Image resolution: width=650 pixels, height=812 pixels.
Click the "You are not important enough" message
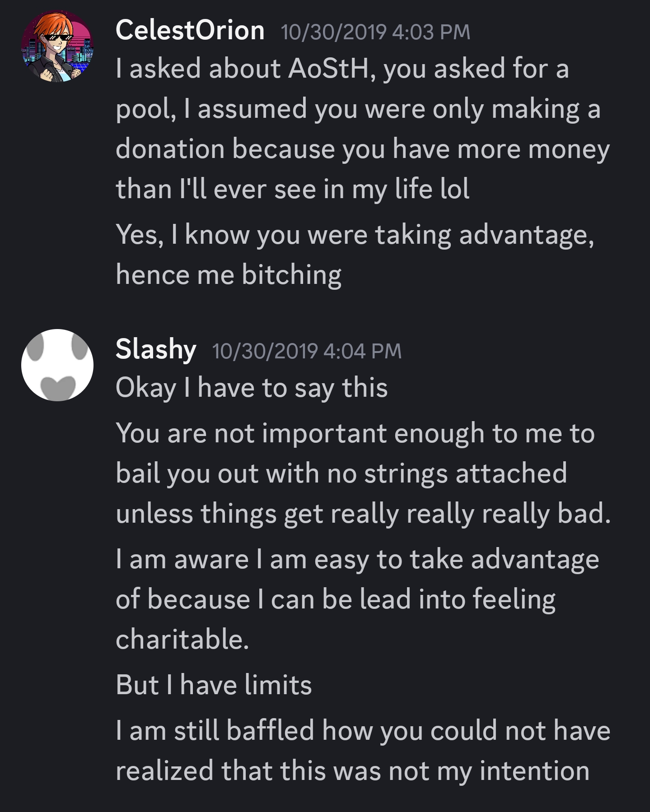(x=355, y=433)
